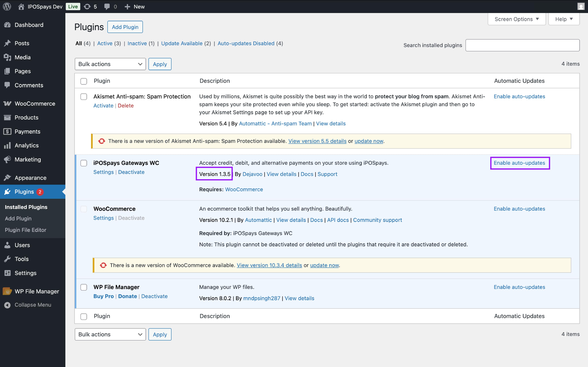The width and height of the screenshot is (588, 367).
Task: Select the iPOSpays Gateways WC checkbox
Action: (84, 163)
